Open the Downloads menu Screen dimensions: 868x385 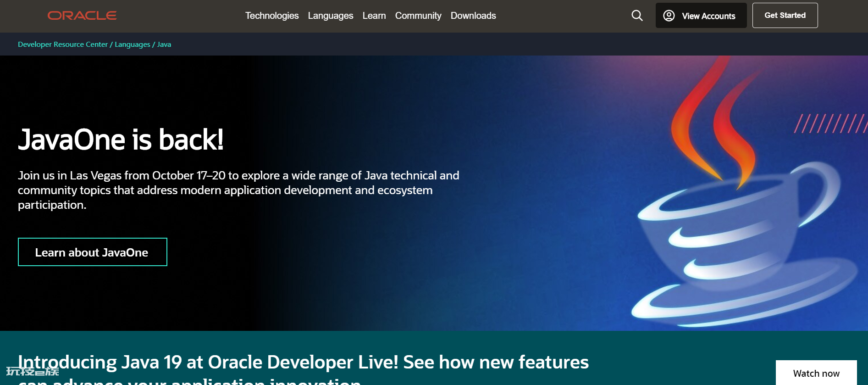(x=473, y=16)
